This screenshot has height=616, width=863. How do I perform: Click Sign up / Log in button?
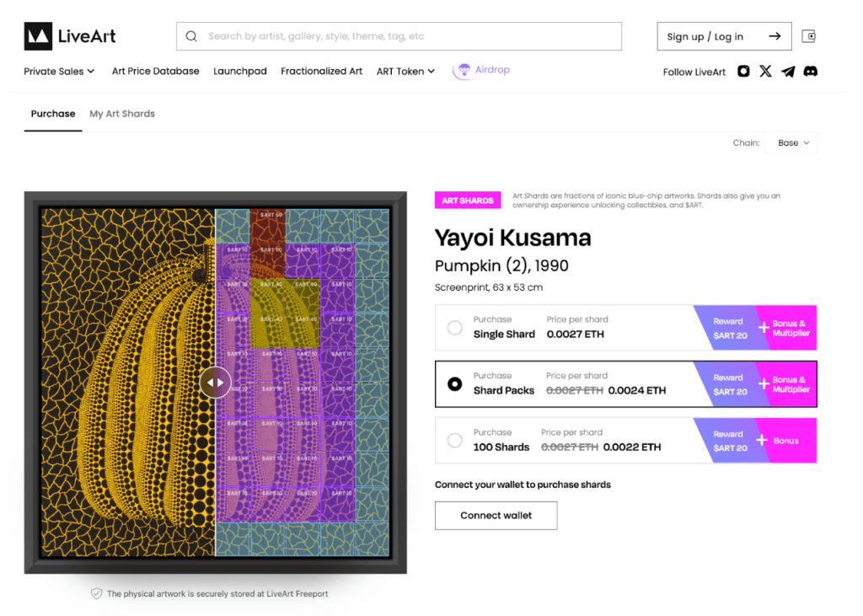[724, 36]
